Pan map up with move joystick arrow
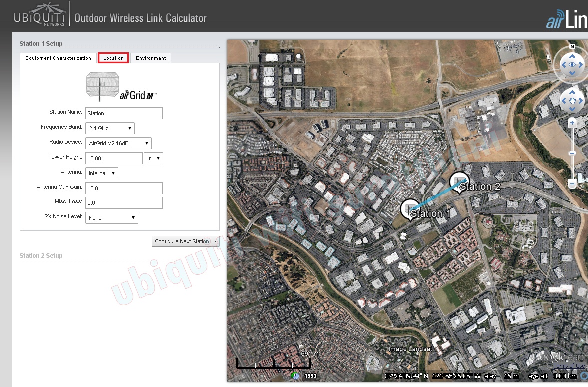Image resolution: width=588 pixels, height=387 pixels. click(572, 92)
